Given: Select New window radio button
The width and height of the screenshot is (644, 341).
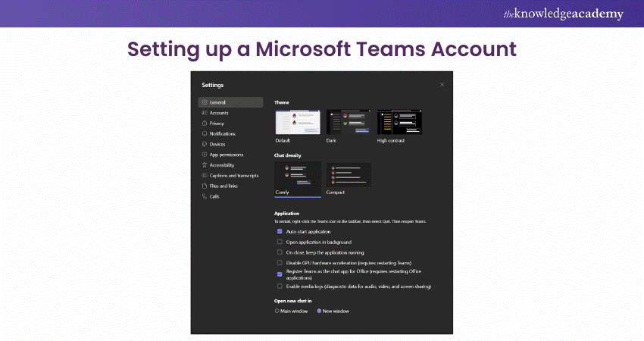Looking at the screenshot, I should pos(319,311).
